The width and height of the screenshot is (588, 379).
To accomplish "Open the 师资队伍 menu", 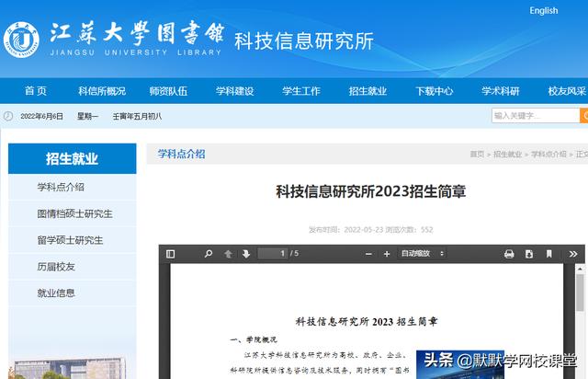I will 168,91.
